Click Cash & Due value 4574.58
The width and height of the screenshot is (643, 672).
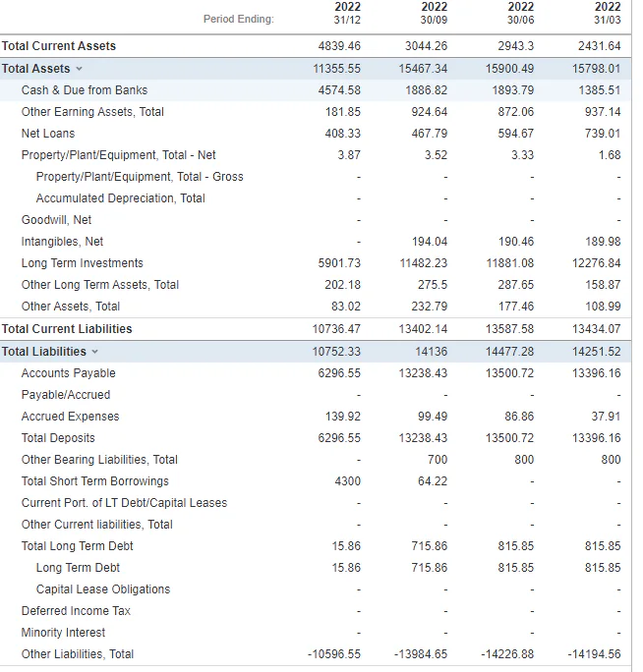pyautogui.click(x=339, y=90)
